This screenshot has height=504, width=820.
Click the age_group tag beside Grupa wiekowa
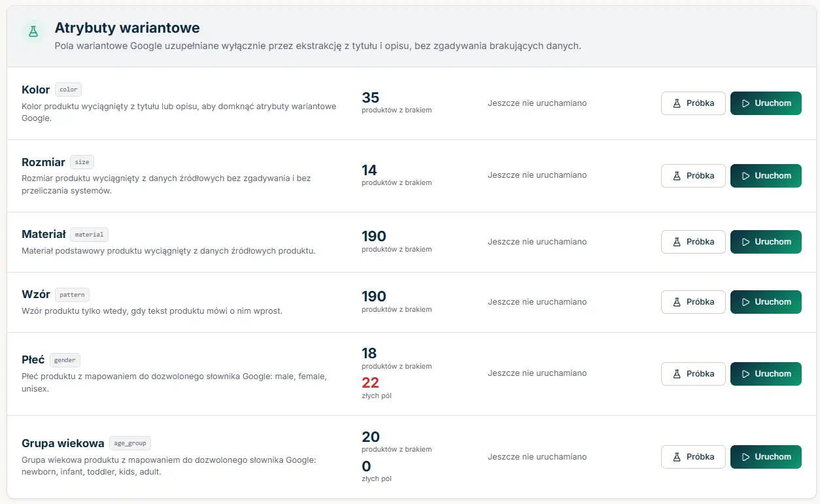(x=130, y=443)
